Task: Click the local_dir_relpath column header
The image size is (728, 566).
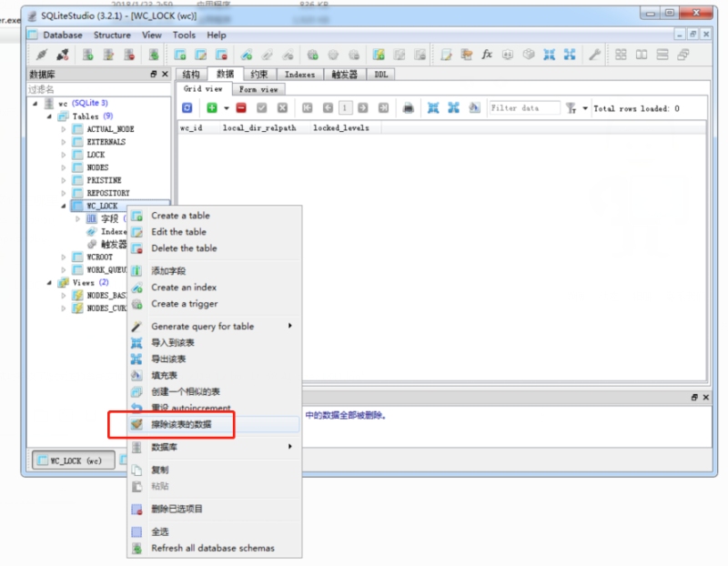Action: pos(265,127)
